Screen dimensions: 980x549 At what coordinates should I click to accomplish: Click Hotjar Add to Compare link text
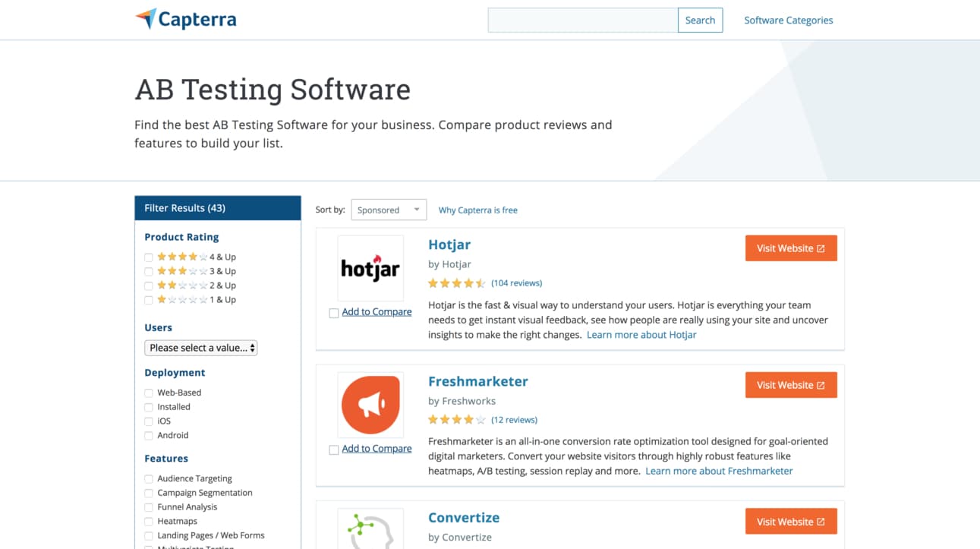tap(377, 312)
